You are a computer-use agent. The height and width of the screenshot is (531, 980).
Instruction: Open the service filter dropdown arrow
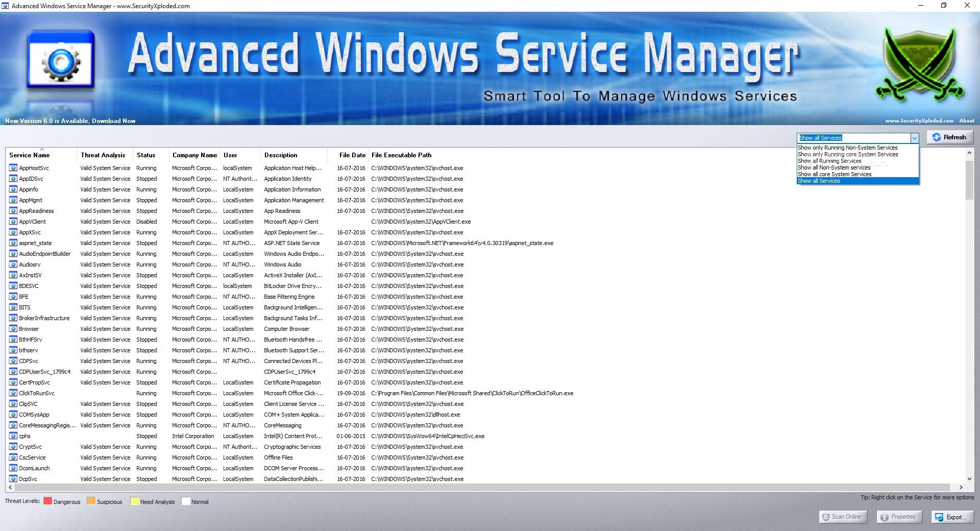point(914,138)
